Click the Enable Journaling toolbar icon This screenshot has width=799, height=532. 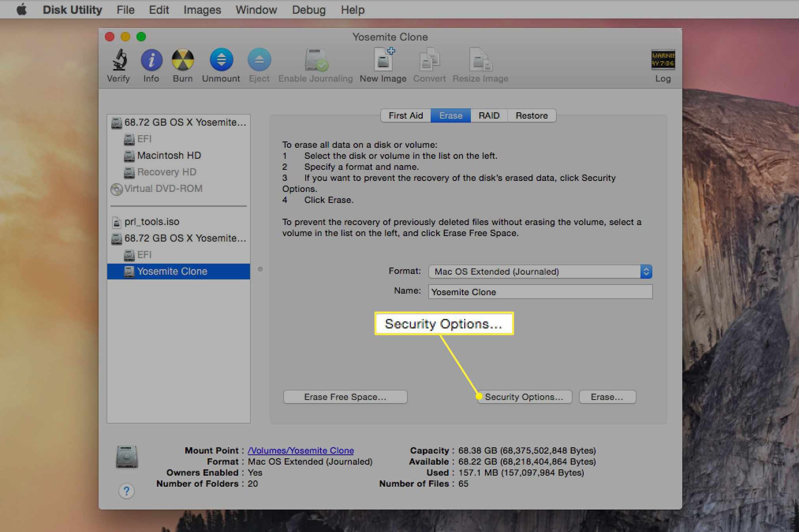pyautogui.click(x=316, y=60)
